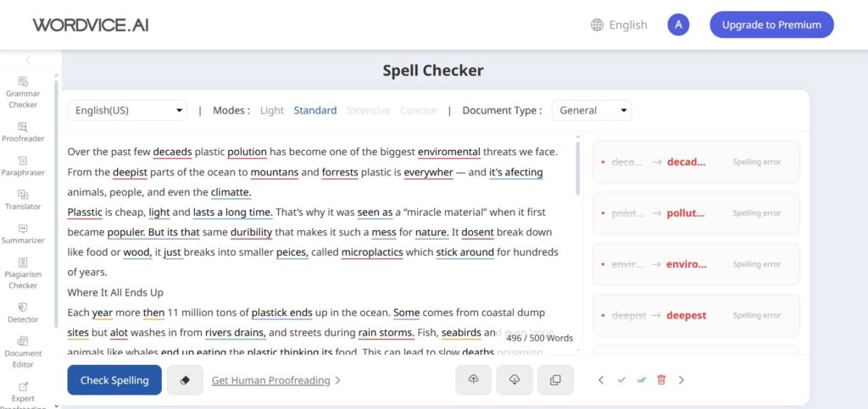Copy text using the copy icon
Image resolution: width=868 pixels, height=409 pixels.
(555, 380)
